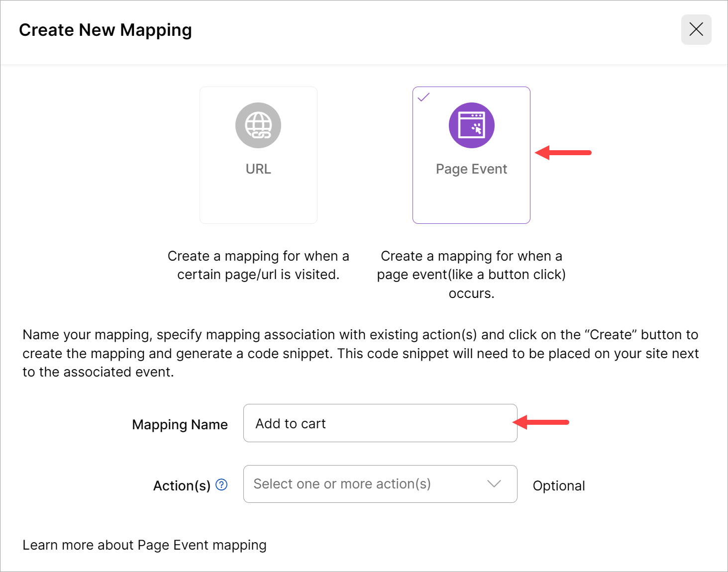728x572 pixels.
Task: Click the Optional text beside the actions dropdown
Action: pyautogui.click(x=559, y=486)
